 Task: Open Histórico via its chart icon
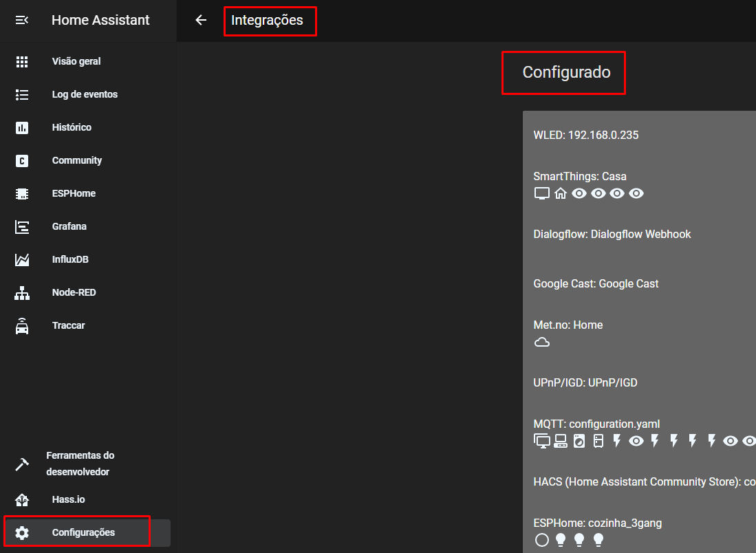tap(22, 128)
